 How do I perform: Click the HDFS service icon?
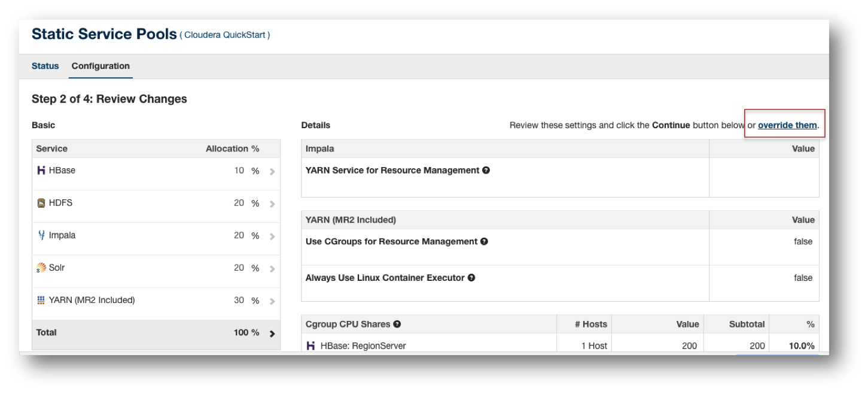(41, 203)
